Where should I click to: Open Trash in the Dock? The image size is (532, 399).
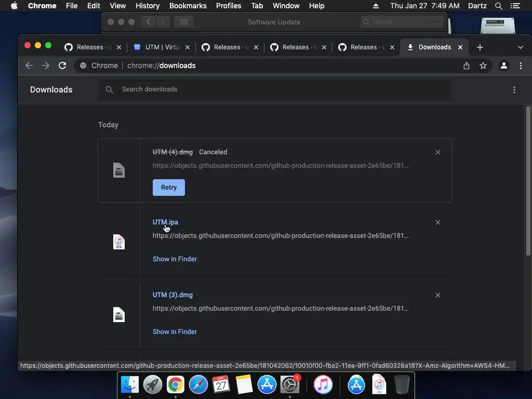pos(403,384)
